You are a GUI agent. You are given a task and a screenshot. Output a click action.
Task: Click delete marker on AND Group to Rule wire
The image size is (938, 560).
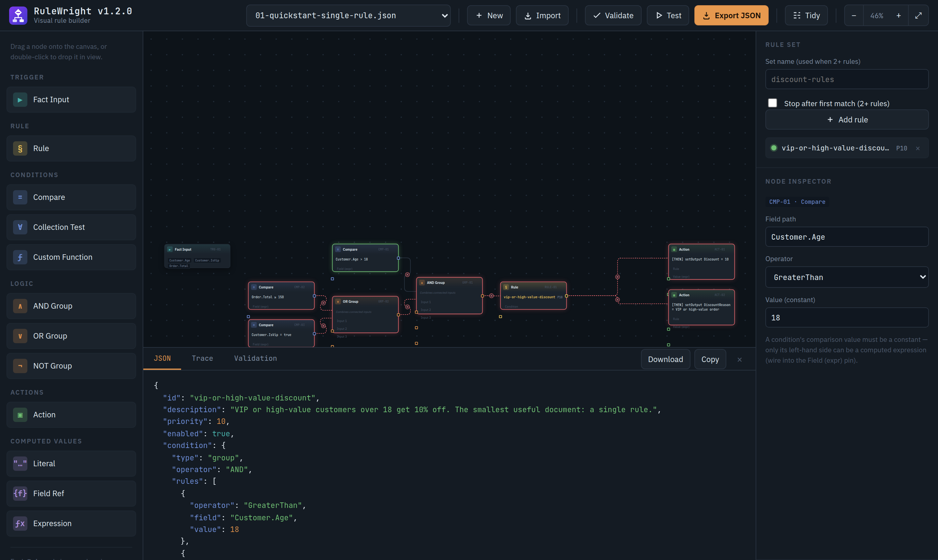click(491, 296)
